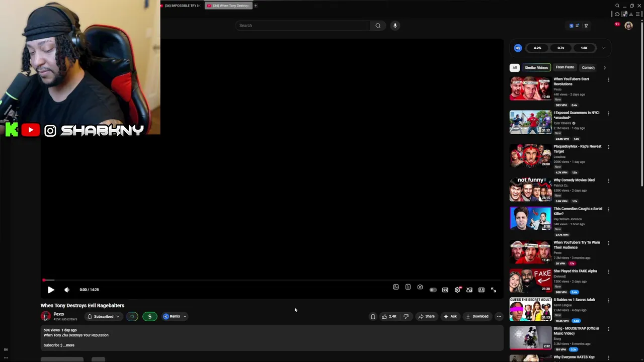
Task: Open the more actions ellipsis menu
Action: click(x=499, y=316)
